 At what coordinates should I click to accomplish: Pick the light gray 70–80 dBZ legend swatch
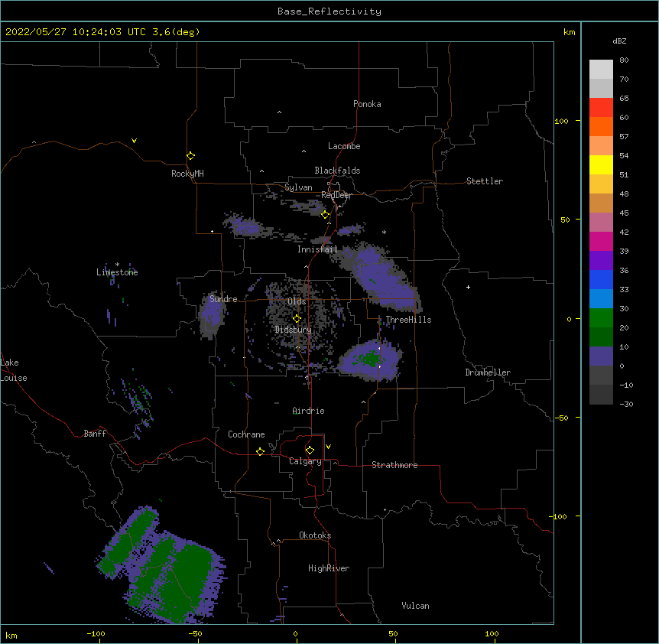coord(601,70)
